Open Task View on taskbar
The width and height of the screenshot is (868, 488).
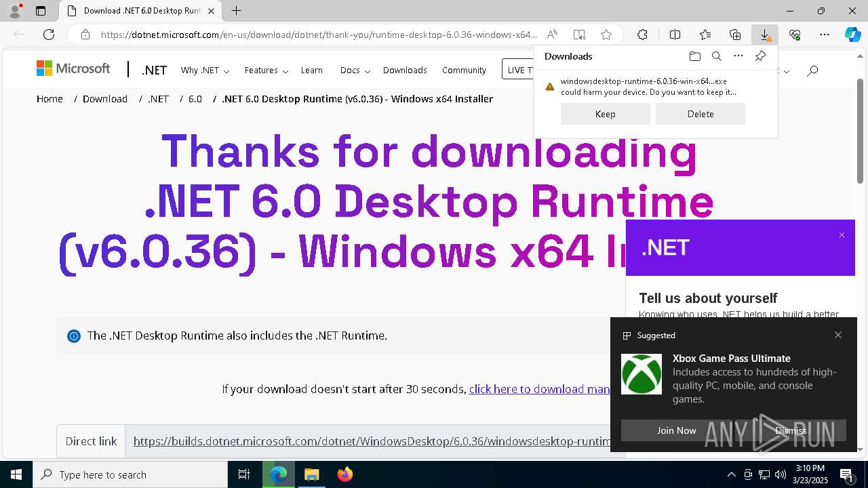[x=244, y=474]
